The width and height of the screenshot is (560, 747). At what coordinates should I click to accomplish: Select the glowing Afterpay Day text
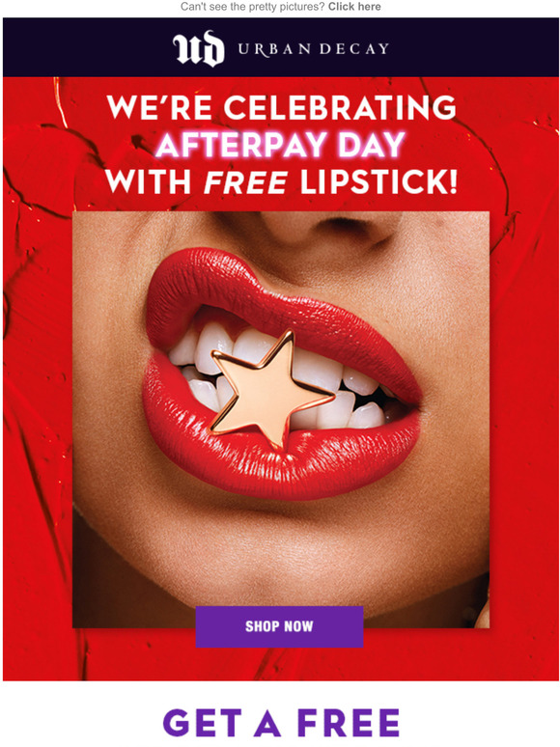[x=281, y=145]
